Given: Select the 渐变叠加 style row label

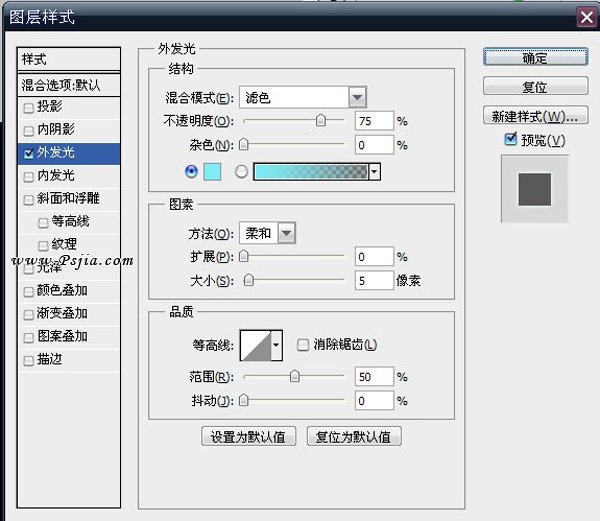Looking at the screenshot, I should [62, 313].
